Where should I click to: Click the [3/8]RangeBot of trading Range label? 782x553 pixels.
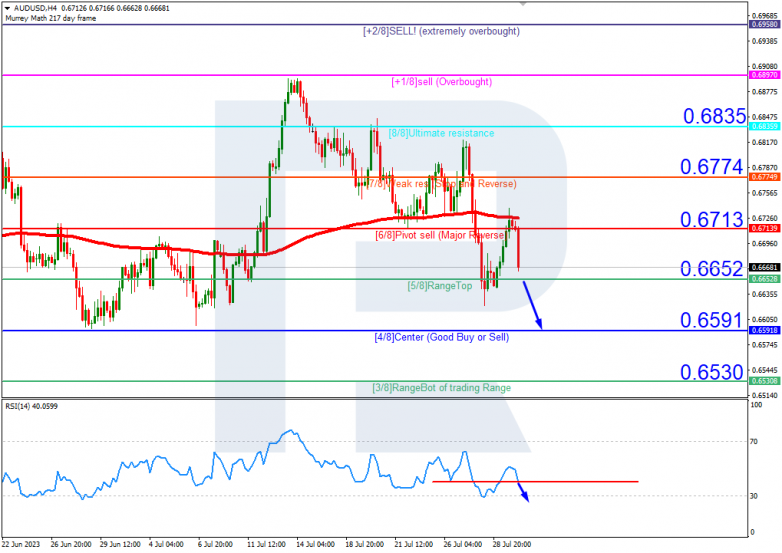[x=441, y=387]
